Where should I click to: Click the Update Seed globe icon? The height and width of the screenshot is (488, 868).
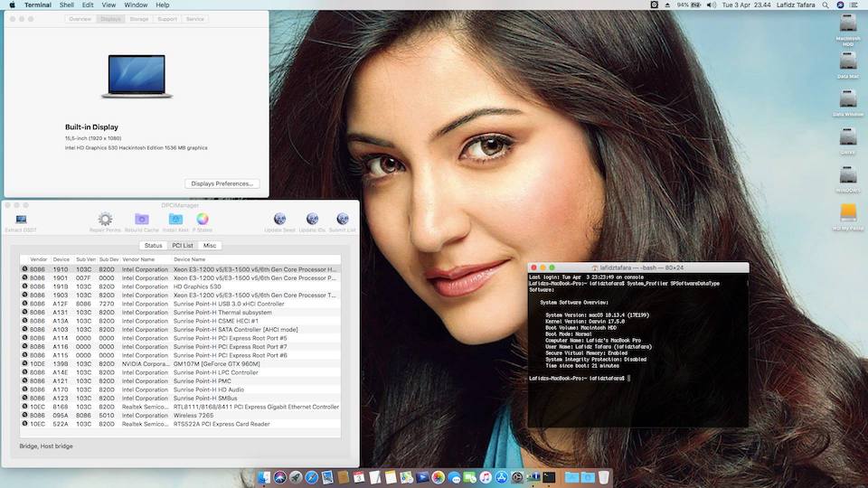click(279, 219)
